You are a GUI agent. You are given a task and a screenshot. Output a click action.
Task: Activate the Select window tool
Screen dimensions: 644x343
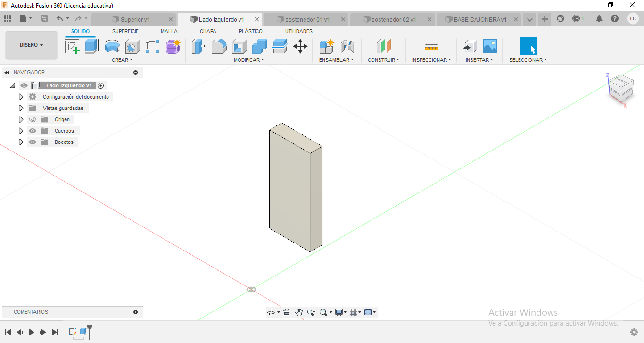coord(528,46)
